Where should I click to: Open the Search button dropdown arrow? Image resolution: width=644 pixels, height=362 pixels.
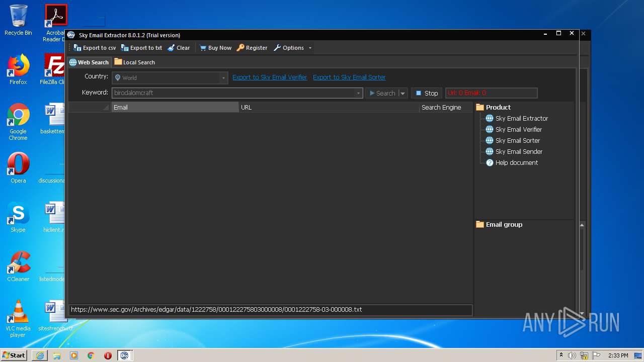click(403, 93)
